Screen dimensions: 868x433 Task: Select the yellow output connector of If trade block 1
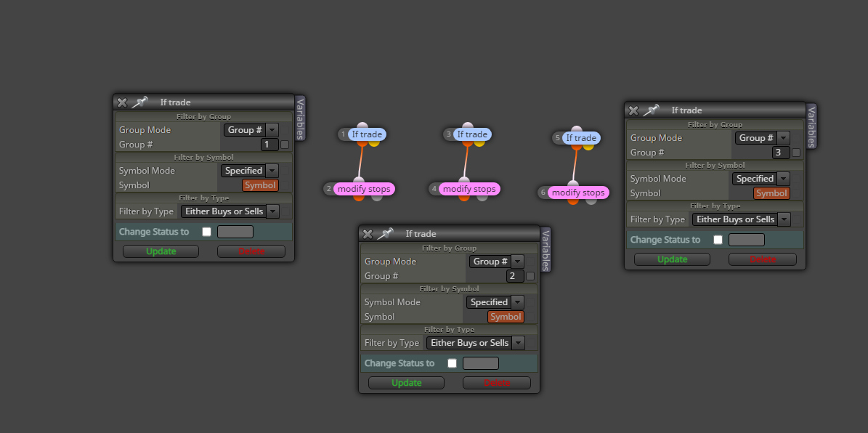pos(373,143)
